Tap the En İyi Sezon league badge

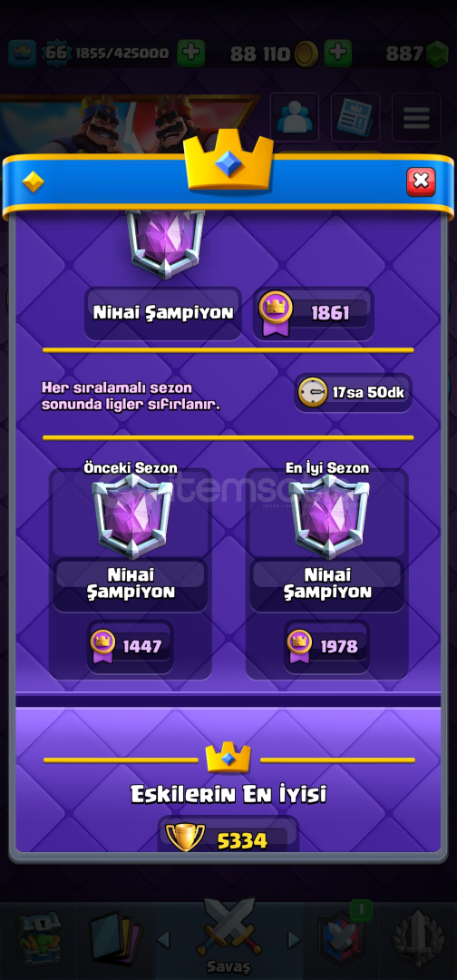329,516
